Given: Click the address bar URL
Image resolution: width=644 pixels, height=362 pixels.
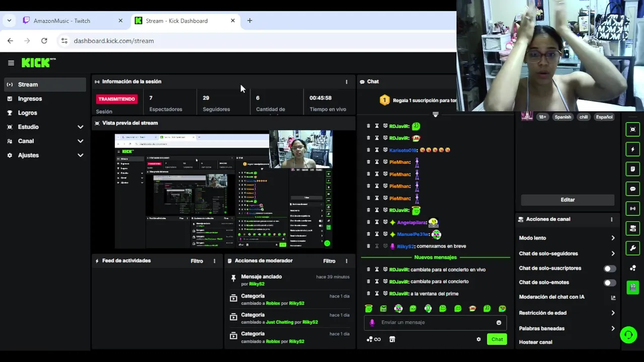Looking at the screenshot, I should tap(114, 41).
